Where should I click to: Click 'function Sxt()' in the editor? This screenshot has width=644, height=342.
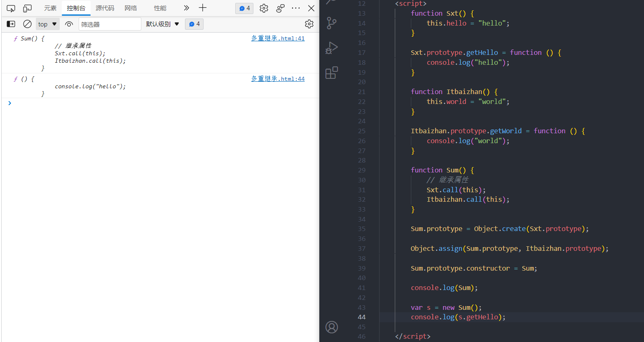click(x=443, y=14)
